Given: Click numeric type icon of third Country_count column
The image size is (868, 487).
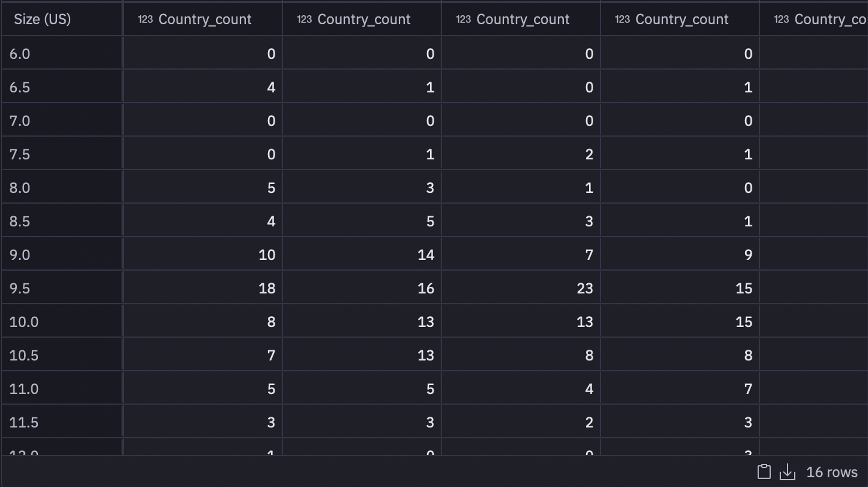Looking at the screenshot, I should (x=463, y=19).
